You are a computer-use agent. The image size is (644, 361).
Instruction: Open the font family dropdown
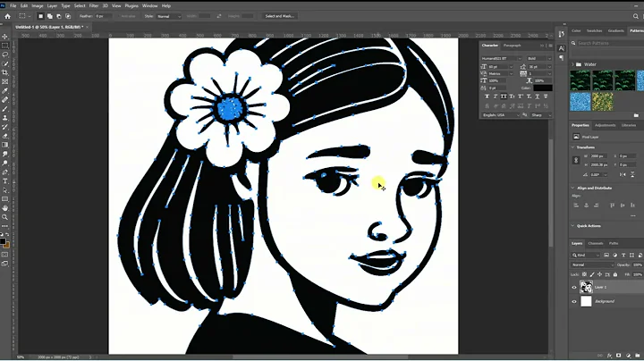(x=501, y=59)
